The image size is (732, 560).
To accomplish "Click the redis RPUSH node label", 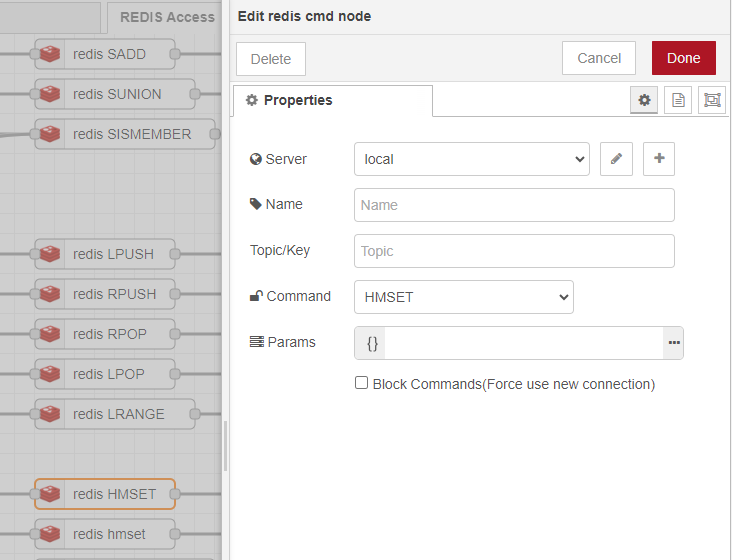I will click(114, 294).
